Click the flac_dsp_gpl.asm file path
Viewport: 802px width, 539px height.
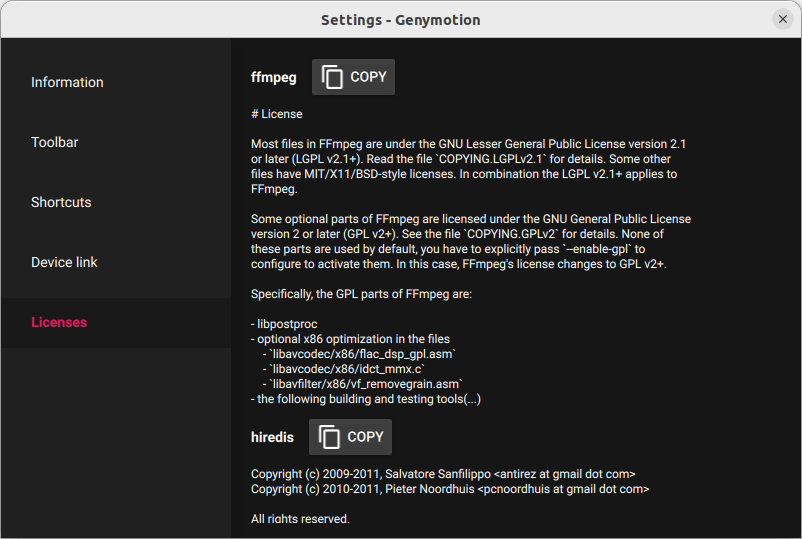(x=363, y=354)
